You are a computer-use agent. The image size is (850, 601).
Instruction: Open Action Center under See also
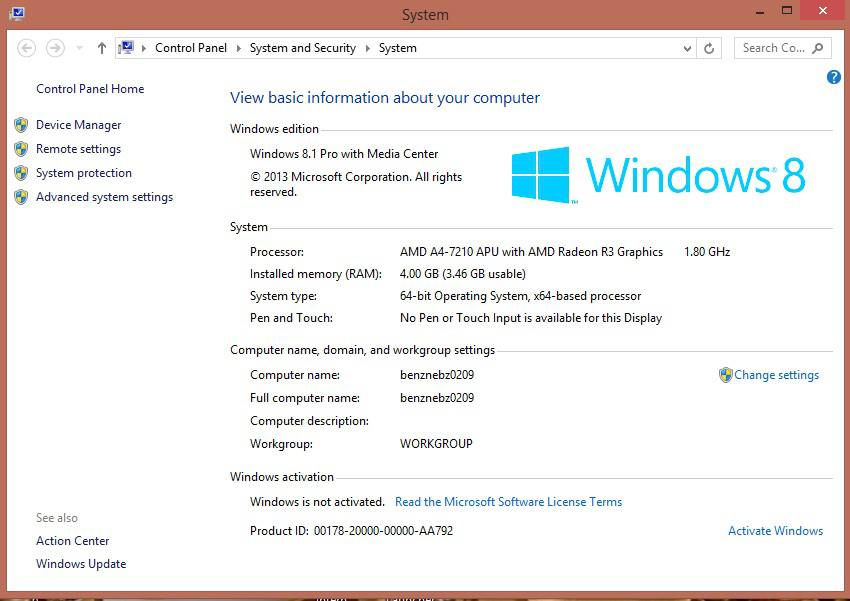[73, 541]
